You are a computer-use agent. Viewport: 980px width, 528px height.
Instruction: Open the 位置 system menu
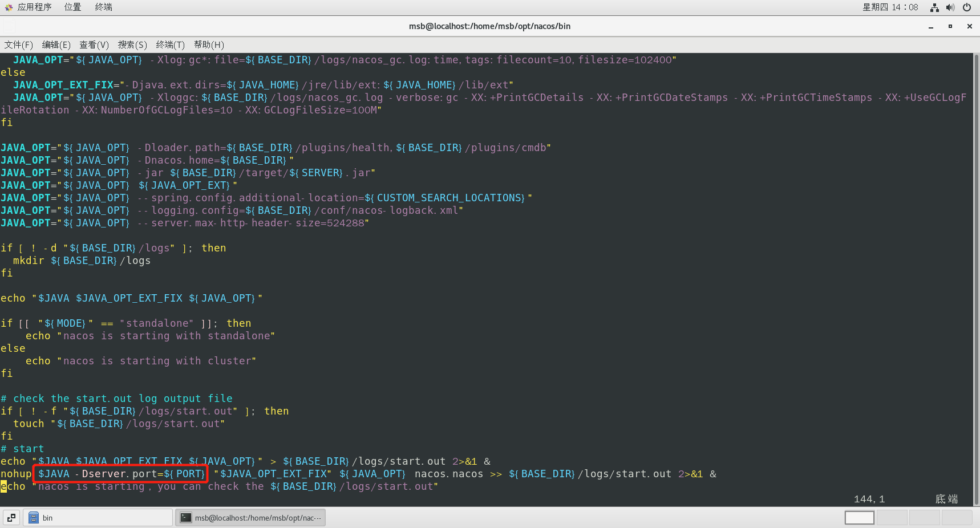tap(72, 7)
